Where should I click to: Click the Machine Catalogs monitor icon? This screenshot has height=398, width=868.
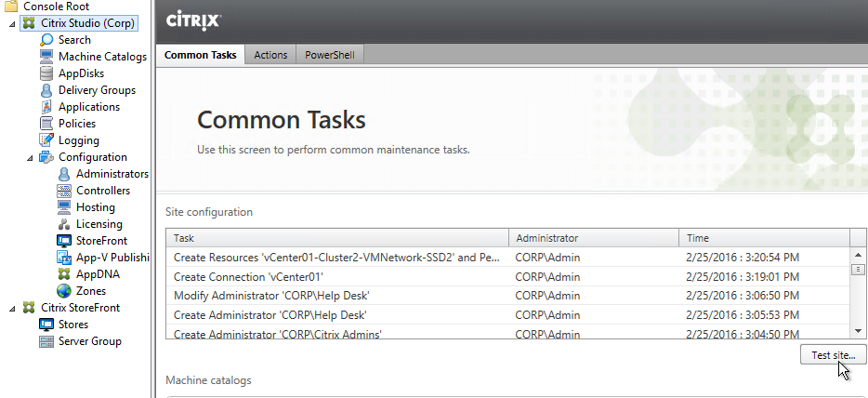pyautogui.click(x=47, y=57)
